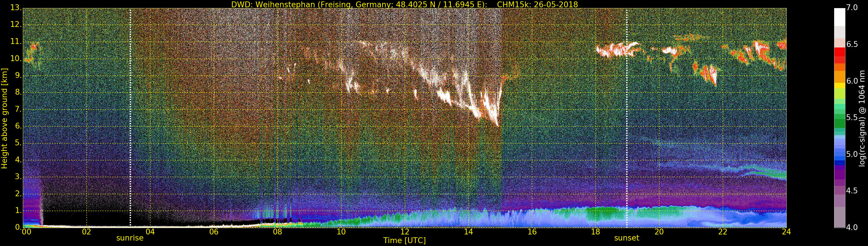The width and height of the screenshot is (868, 246).
Task: Pick the white band atop the colorbar
Action: [839, 17]
